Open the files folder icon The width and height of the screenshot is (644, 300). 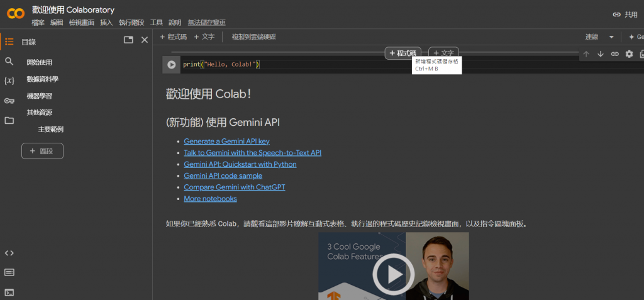coord(9,120)
